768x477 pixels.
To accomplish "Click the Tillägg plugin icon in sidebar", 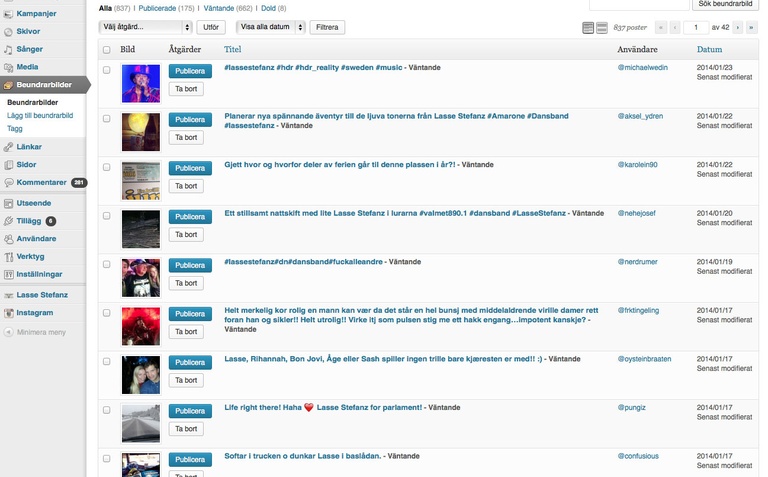I will (x=8, y=220).
